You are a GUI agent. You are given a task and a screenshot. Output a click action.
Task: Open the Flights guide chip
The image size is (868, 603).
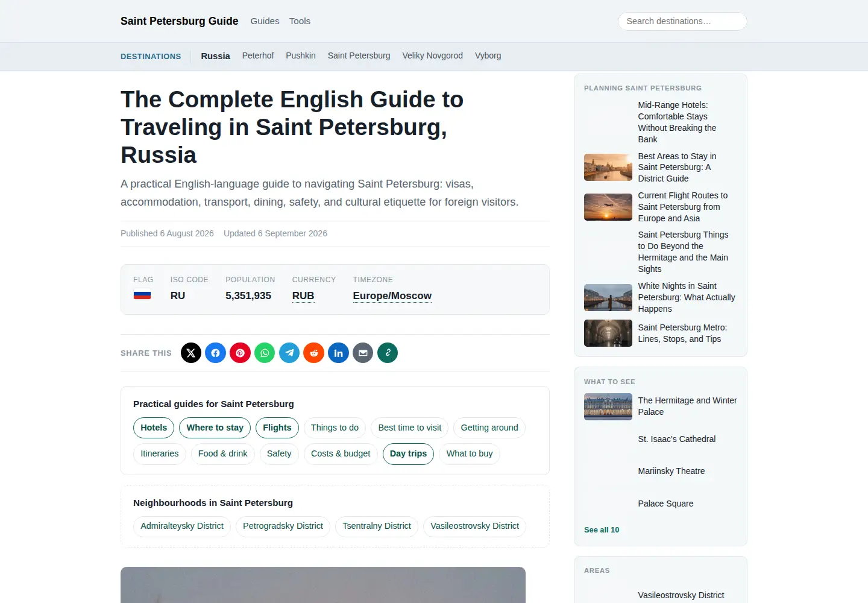[277, 428]
